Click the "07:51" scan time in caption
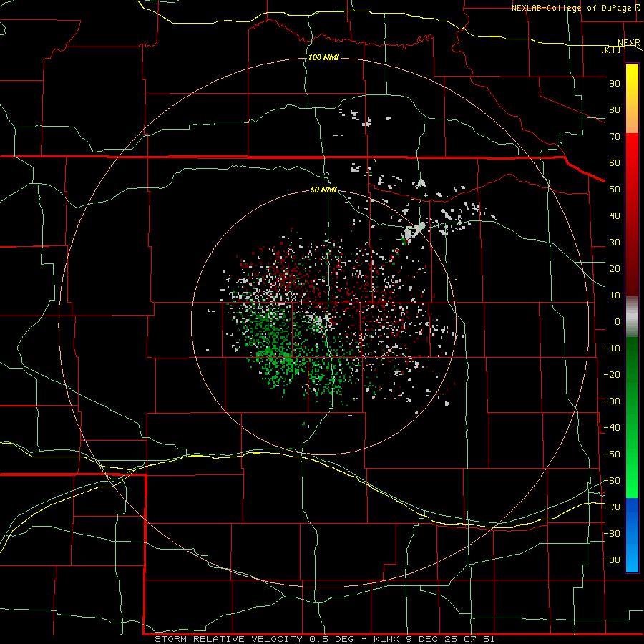Image resolution: width=644 pixels, height=644 pixels. pos(479,639)
